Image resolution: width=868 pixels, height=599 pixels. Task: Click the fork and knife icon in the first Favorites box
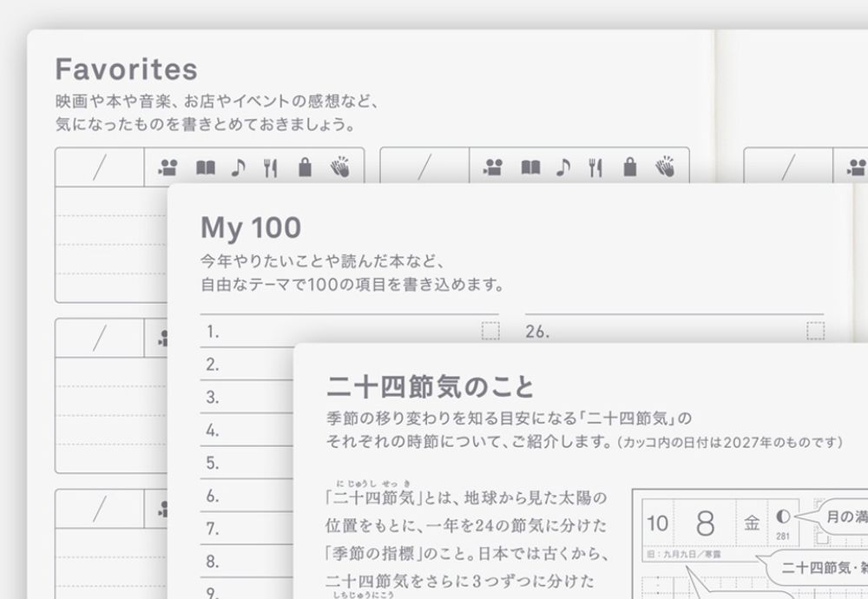[x=270, y=168]
